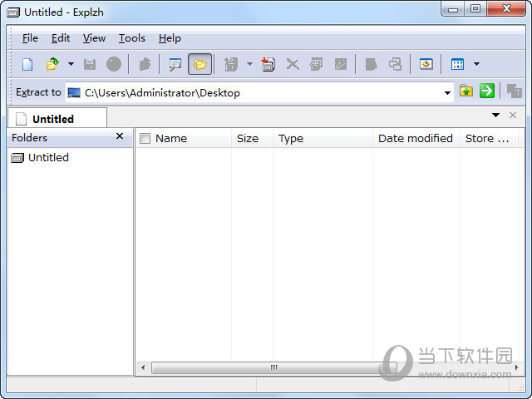
Task: Click the scroll right arrow
Action: [517, 367]
